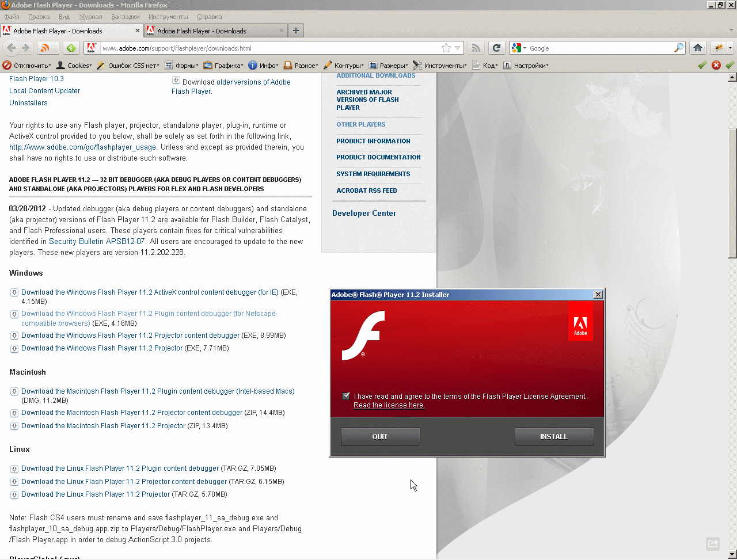Click download icon beside older versions link
This screenshot has width=737, height=560.
(176, 81)
